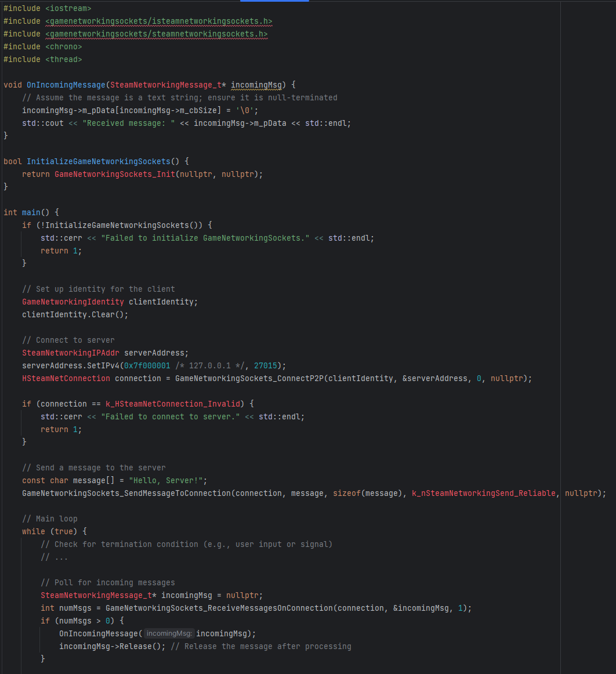The width and height of the screenshot is (616, 674).
Task: Click the incomingMsg: inlay parameter hint
Action: pyautogui.click(x=169, y=633)
